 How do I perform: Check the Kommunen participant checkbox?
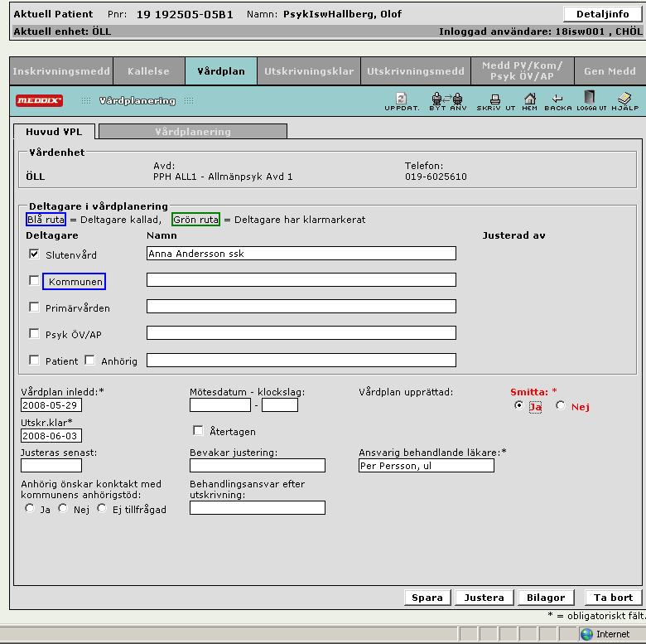[x=34, y=281]
